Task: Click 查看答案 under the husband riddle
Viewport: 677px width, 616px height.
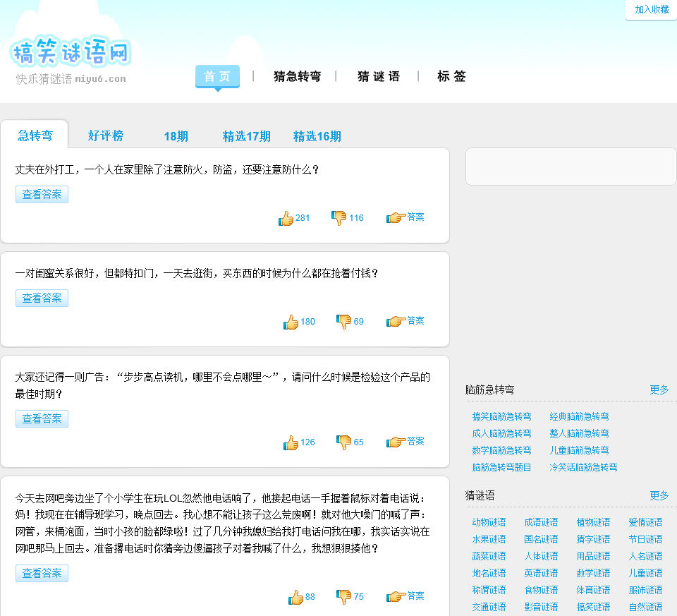Action: (42, 194)
